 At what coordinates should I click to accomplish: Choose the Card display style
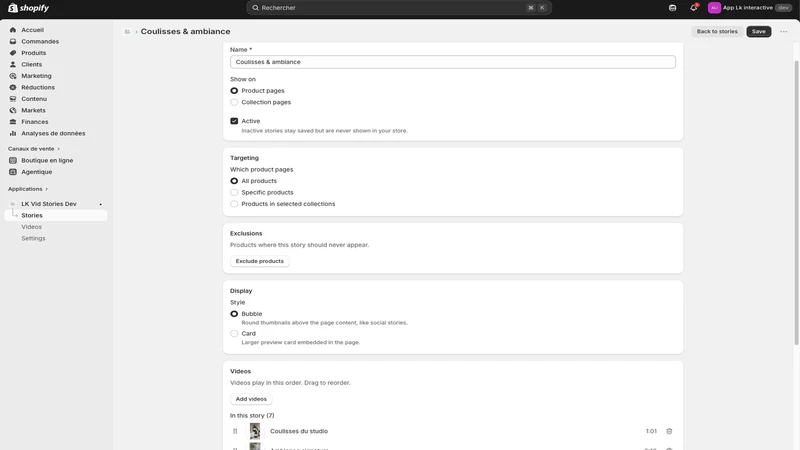(x=234, y=334)
